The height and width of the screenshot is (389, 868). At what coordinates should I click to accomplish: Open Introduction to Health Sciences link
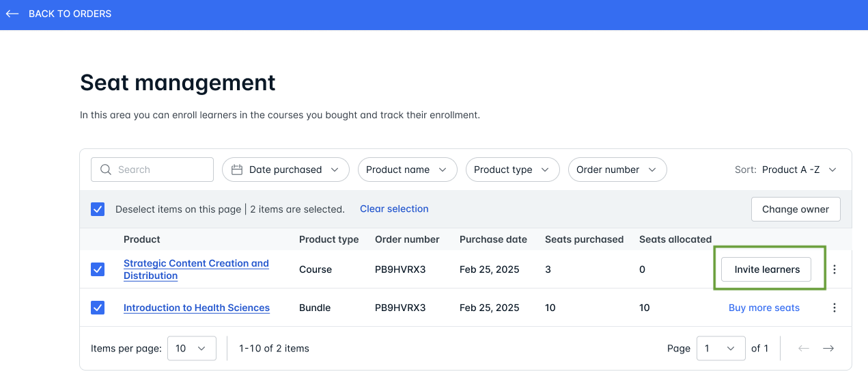197,308
